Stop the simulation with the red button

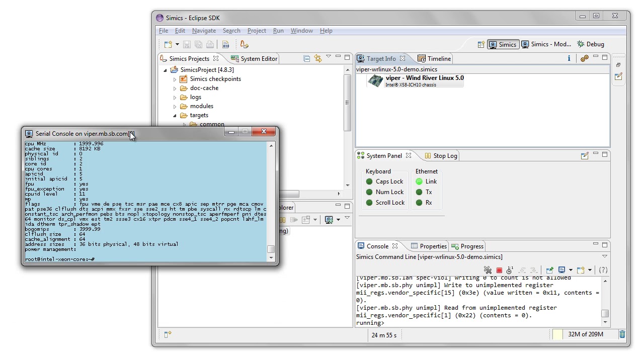(499, 270)
